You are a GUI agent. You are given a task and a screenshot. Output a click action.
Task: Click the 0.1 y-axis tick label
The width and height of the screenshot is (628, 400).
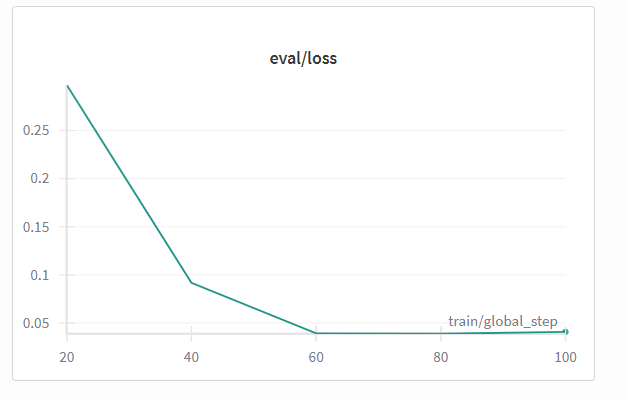pos(41,275)
